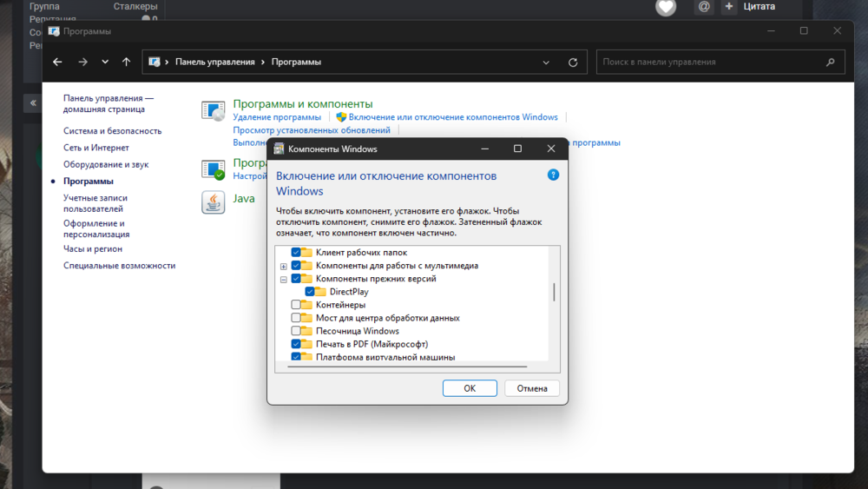Click the vertical scrollbar in components list
Screen dimensions: 868x489
pos(554,293)
